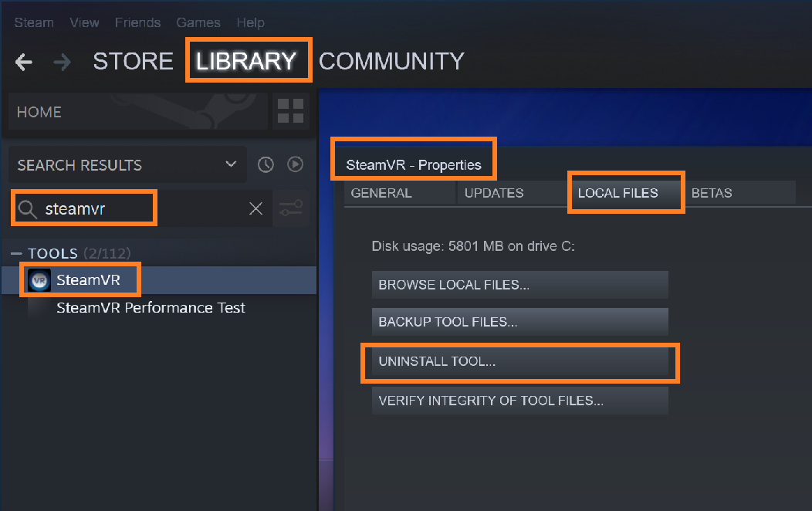Click the recent activity clock icon
This screenshot has height=511, width=812.
266,164
